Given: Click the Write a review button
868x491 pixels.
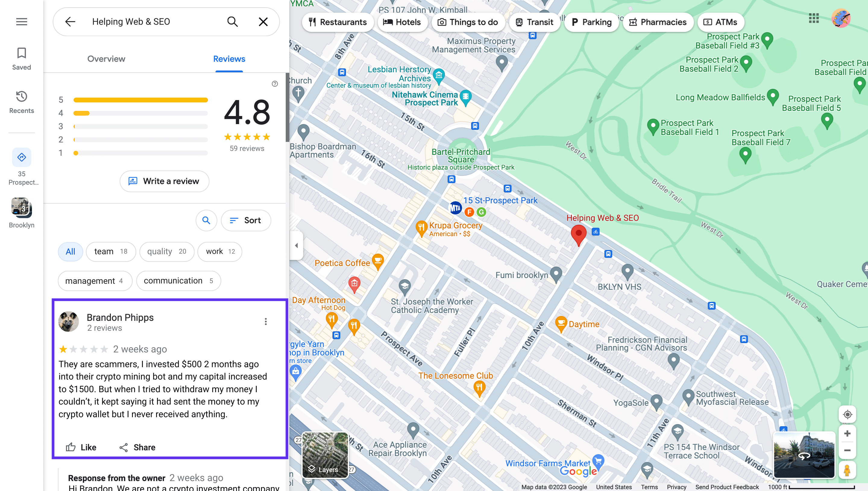Looking at the screenshot, I should [x=164, y=181].
